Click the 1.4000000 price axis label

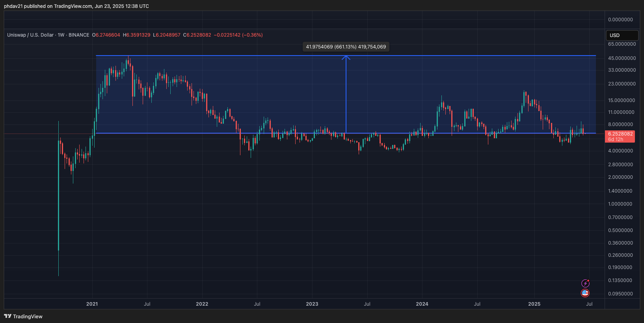(621, 191)
